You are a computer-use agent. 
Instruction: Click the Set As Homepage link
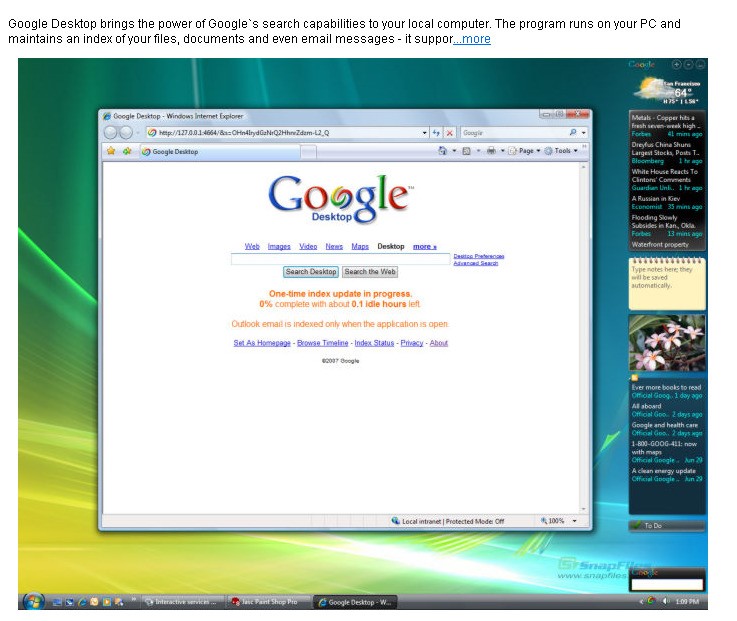(x=262, y=343)
